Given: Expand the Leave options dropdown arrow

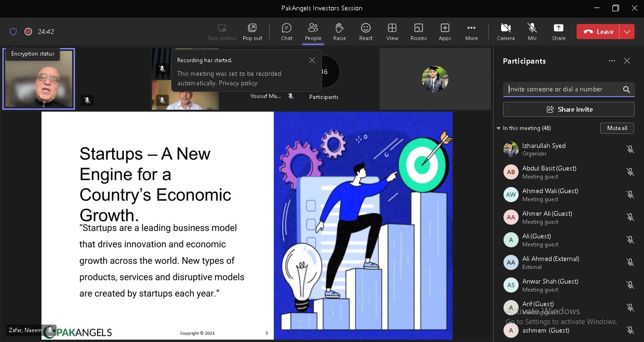Looking at the screenshot, I should coord(627,32).
